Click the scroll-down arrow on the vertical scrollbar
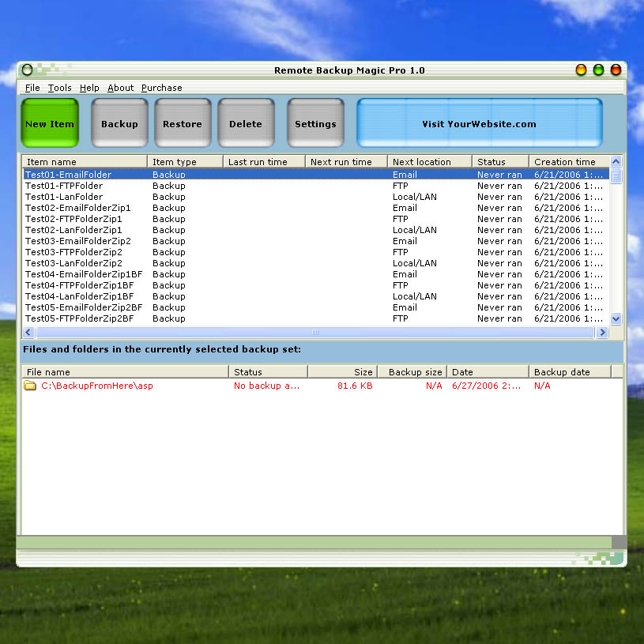644x644 pixels. tap(616, 318)
